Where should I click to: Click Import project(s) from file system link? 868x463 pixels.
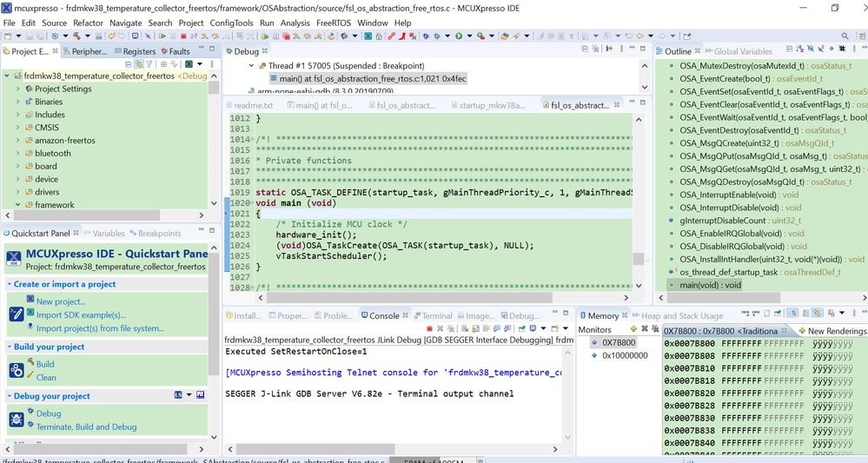100,328
